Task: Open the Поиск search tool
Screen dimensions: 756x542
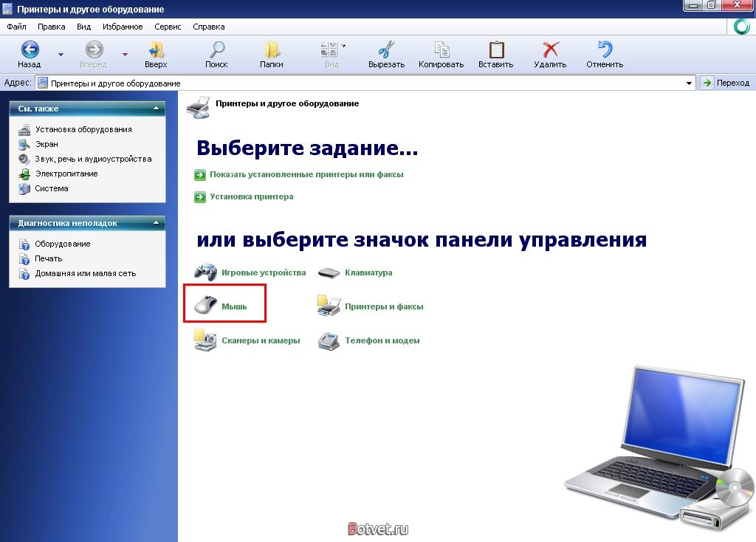Action: 216,54
